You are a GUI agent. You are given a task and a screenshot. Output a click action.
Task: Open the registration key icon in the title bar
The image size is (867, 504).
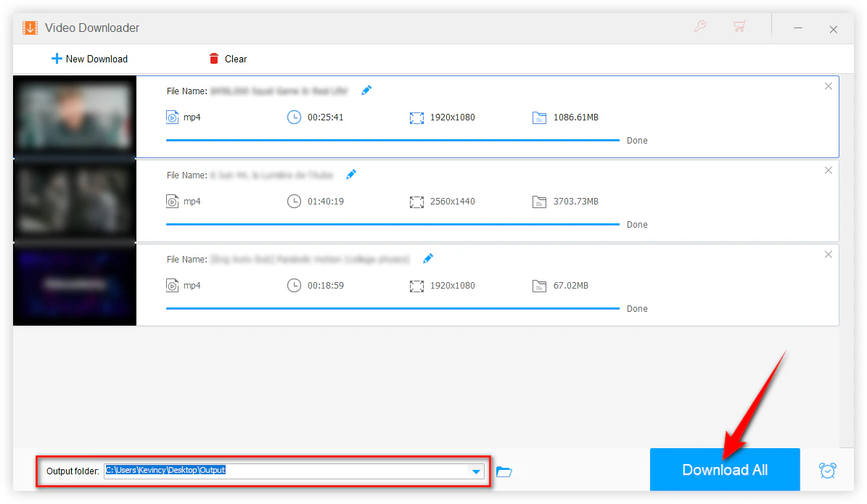click(699, 26)
